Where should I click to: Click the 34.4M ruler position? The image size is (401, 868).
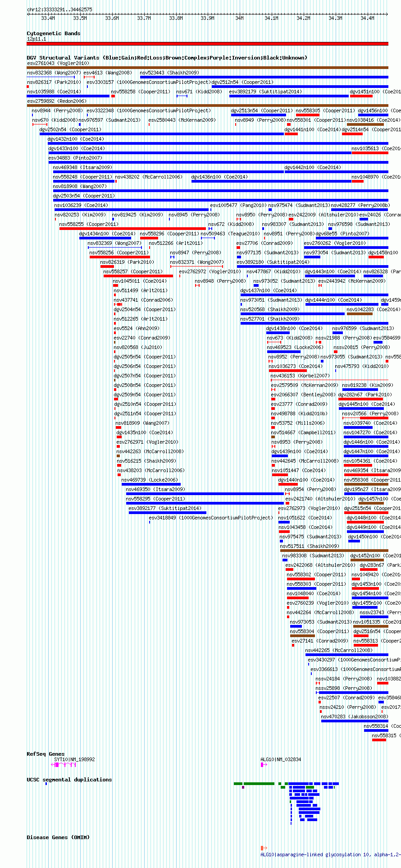(x=367, y=18)
